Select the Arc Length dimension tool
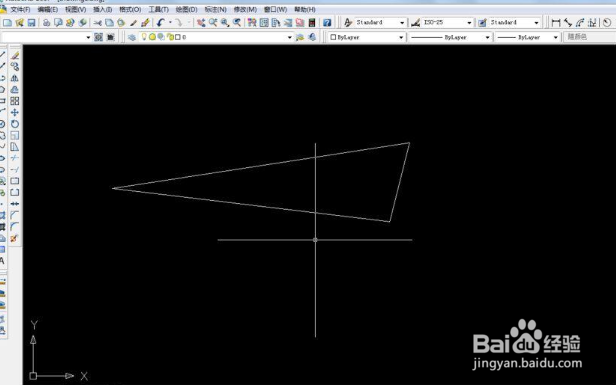 580,23
